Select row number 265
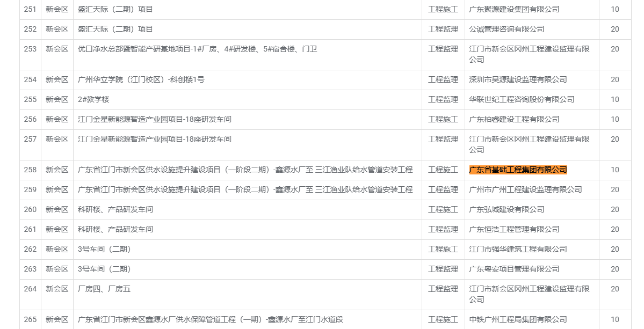The image size is (644, 329). pyautogui.click(x=30, y=319)
